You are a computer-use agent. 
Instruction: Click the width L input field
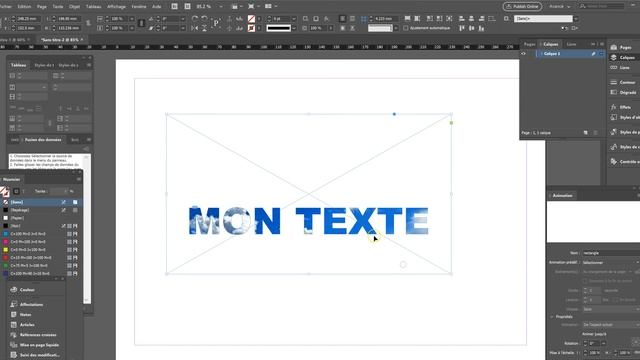[69, 19]
